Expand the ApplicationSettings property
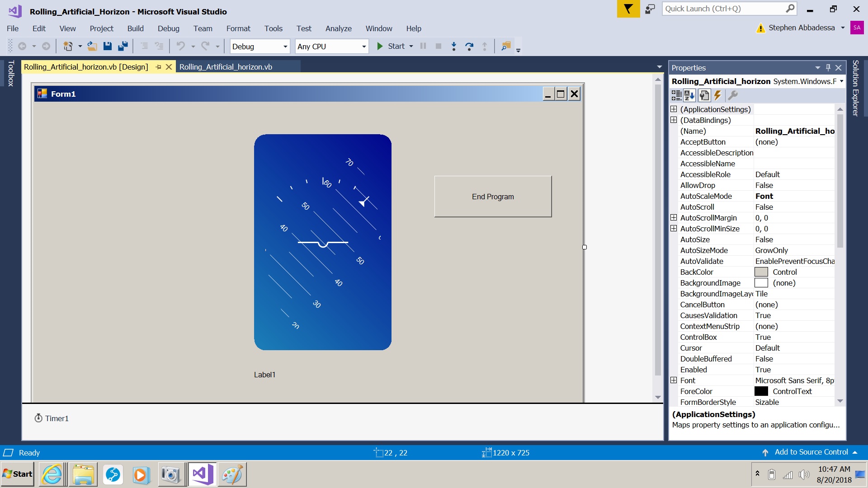 click(x=674, y=109)
